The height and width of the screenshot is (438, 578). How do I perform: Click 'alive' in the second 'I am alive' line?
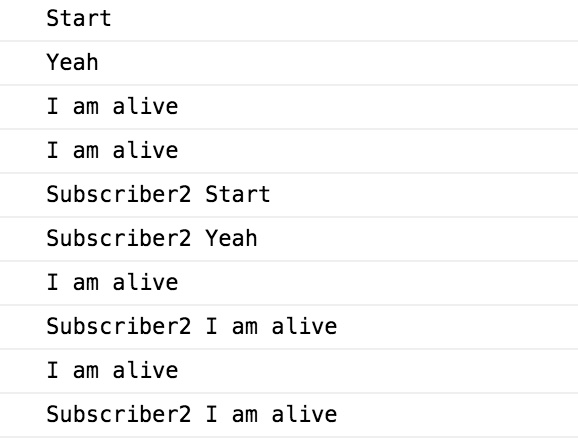(146, 150)
